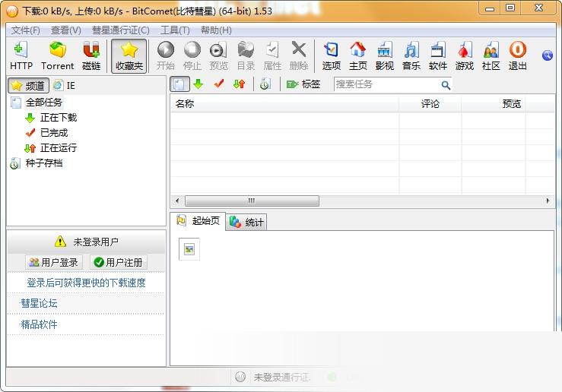Toggle the 收藏夹 favorites panel
The height and width of the screenshot is (392, 562).
[x=129, y=56]
